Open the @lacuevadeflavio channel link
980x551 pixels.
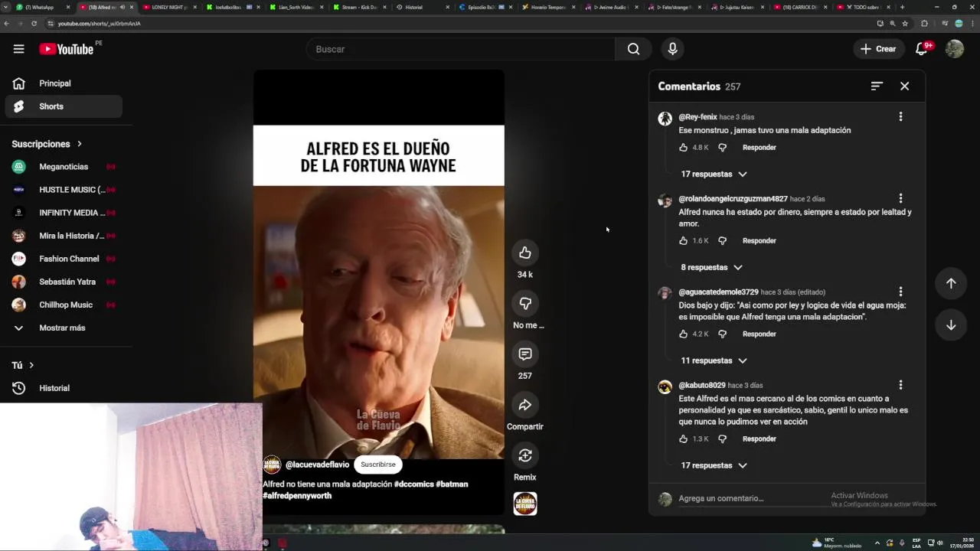(317, 465)
